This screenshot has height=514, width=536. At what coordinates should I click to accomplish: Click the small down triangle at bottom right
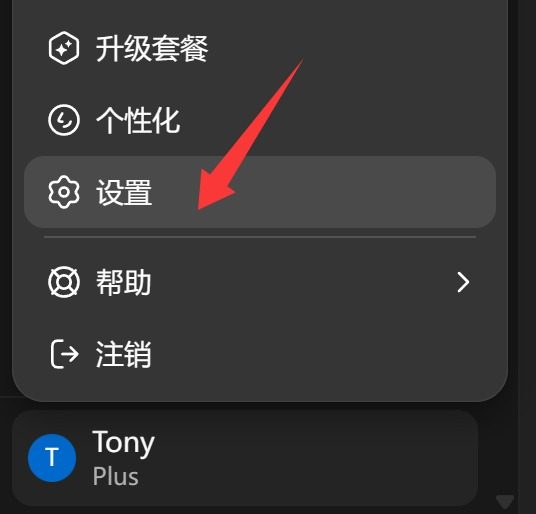tap(505, 502)
